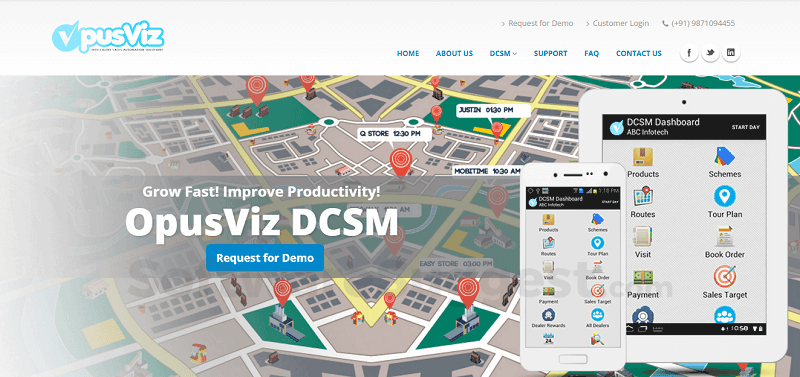Expand the DCSM dropdown menu

click(x=503, y=53)
